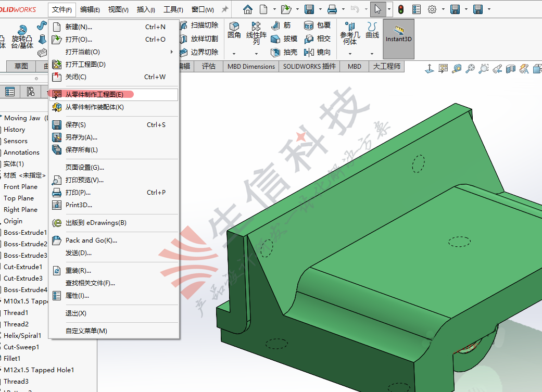Open dropdown arrow next to New icon
The image size is (542, 392).
tap(274, 9)
